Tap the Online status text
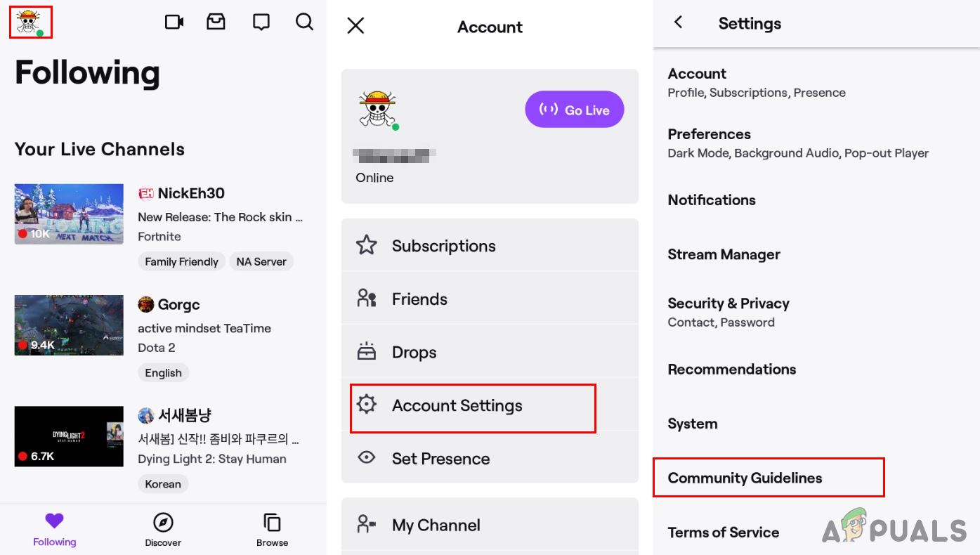The height and width of the screenshot is (555, 980). (374, 178)
